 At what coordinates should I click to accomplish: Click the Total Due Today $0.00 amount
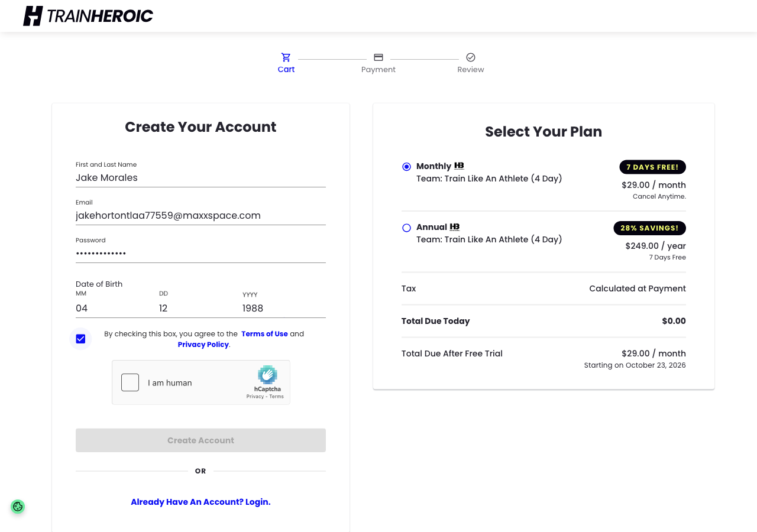point(674,322)
